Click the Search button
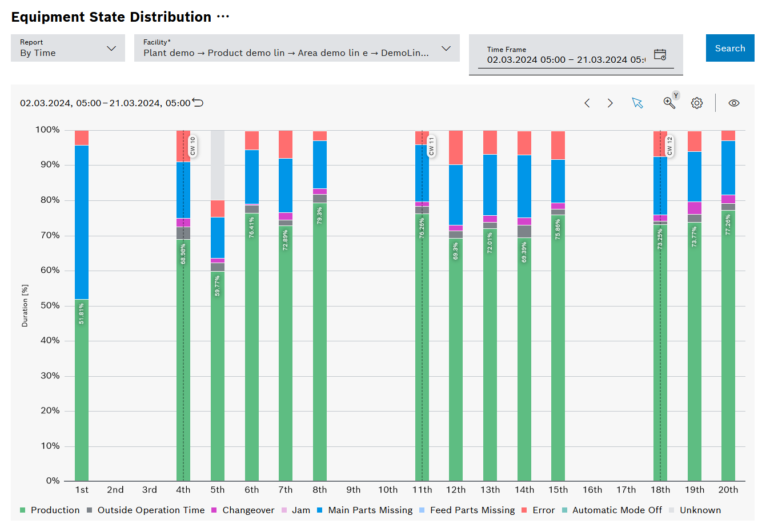The height and width of the screenshot is (532, 766). tap(729, 49)
